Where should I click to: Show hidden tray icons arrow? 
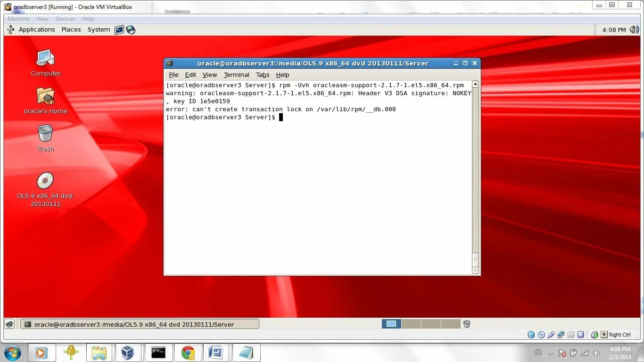click(x=551, y=353)
